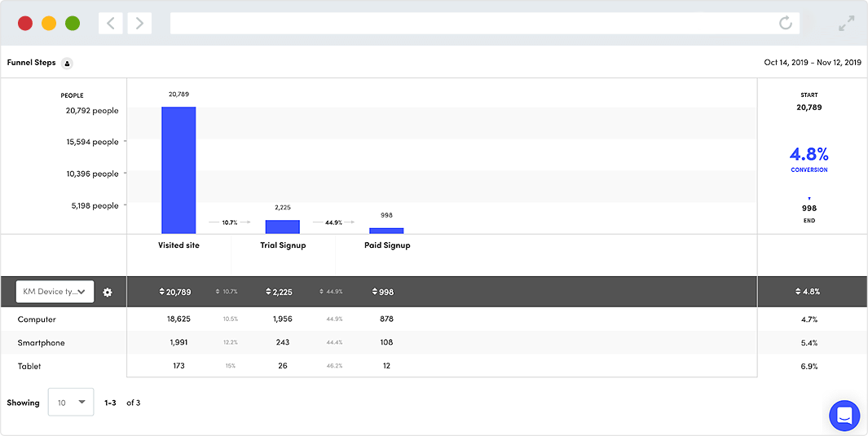
Task: Click the 18,625 Computer visits cell
Action: [178, 319]
